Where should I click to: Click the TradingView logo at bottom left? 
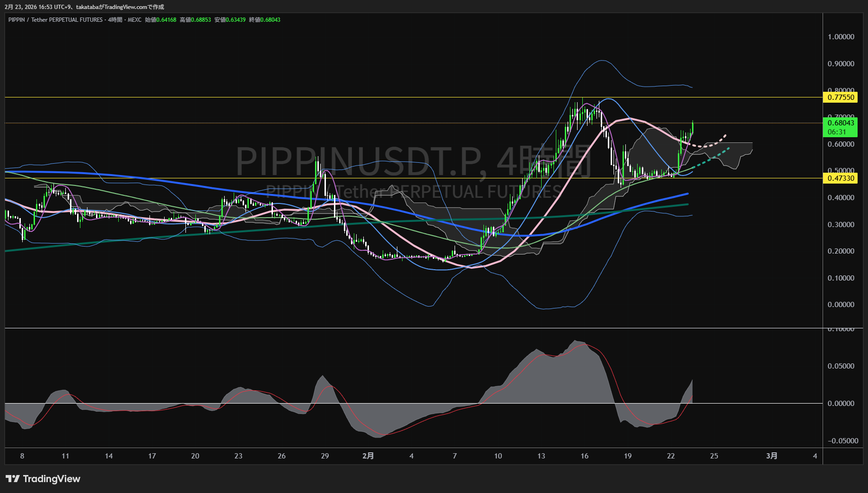tap(43, 479)
